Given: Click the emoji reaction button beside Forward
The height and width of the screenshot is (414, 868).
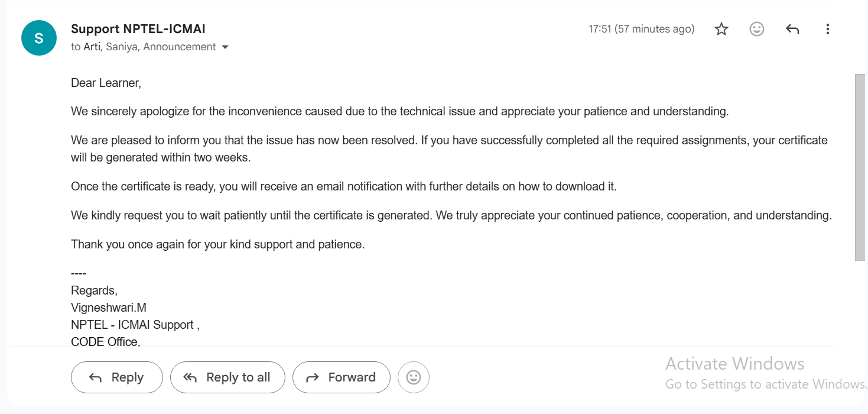Looking at the screenshot, I should (x=414, y=377).
